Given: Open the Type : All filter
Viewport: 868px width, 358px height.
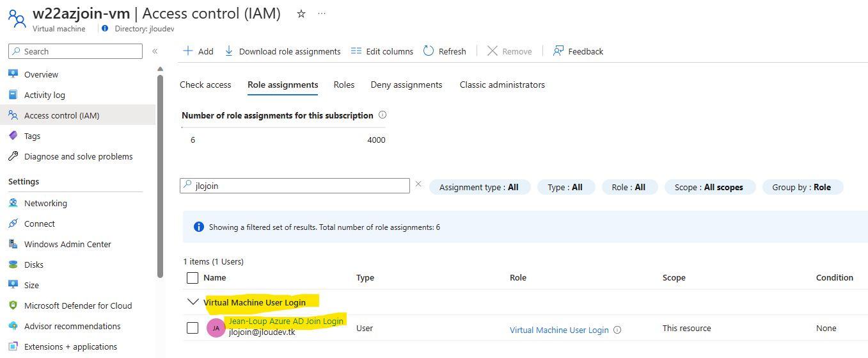Looking at the screenshot, I should [565, 187].
